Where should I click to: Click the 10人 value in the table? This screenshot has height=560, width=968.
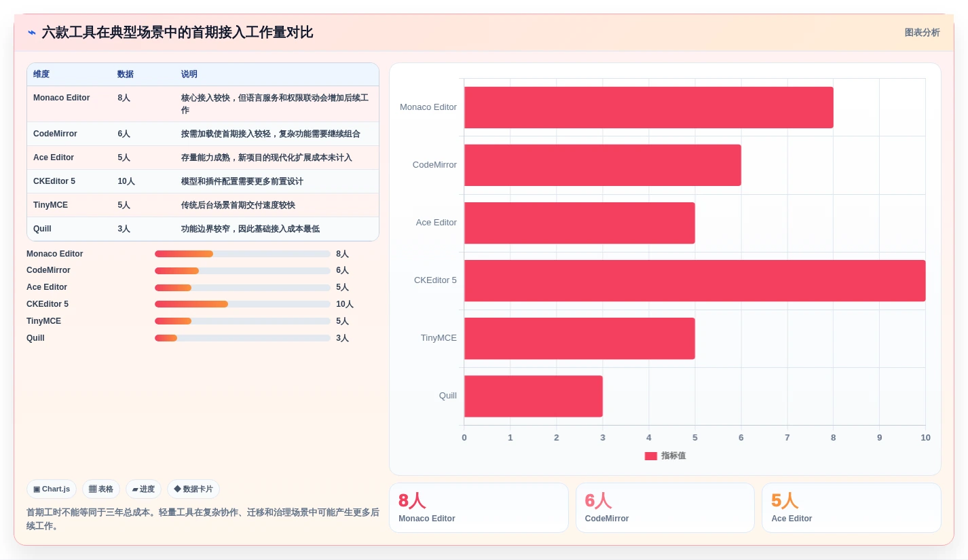click(x=126, y=181)
